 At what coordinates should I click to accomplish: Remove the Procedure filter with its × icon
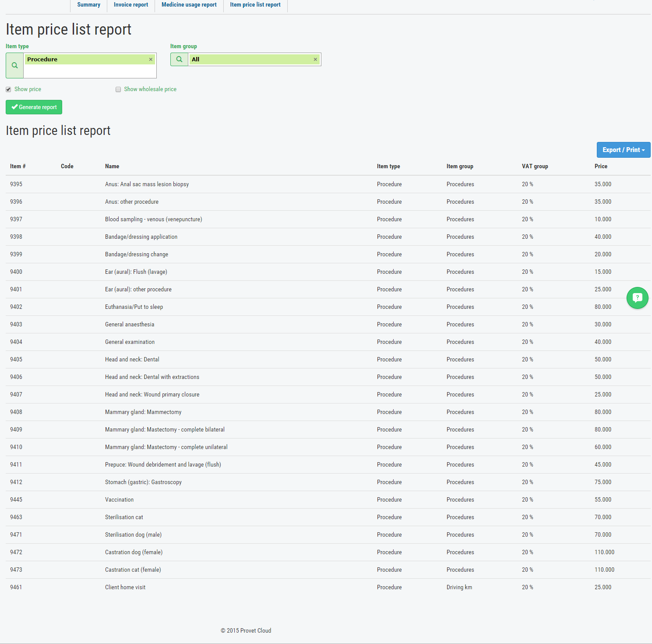pyautogui.click(x=151, y=59)
